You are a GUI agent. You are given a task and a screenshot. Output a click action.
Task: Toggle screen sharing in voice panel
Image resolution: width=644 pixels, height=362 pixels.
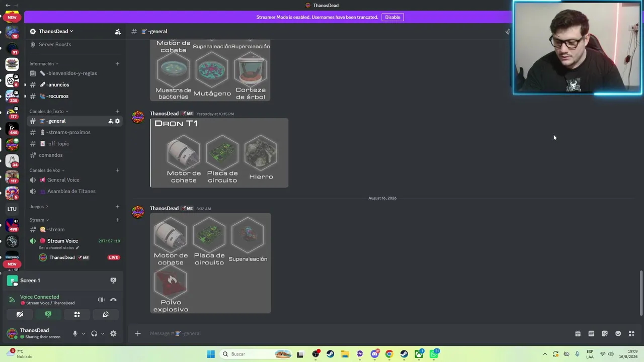(x=48, y=314)
